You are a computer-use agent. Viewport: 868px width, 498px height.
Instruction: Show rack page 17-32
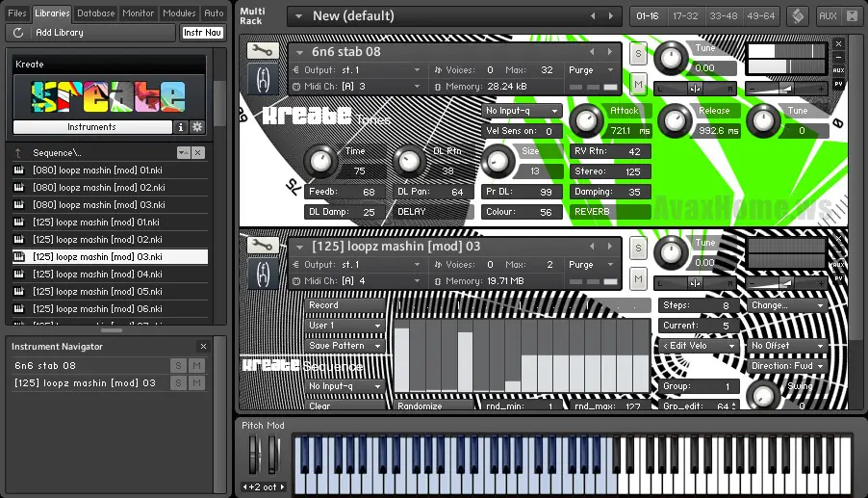685,16
